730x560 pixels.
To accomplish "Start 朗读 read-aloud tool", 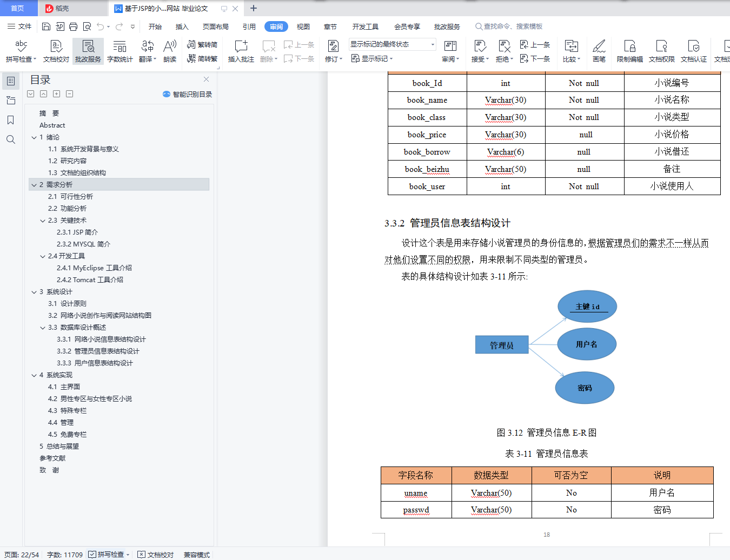I will [x=170, y=51].
